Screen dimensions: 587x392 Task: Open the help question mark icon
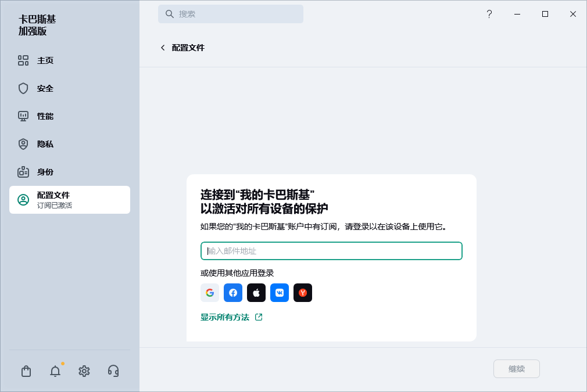489,14
